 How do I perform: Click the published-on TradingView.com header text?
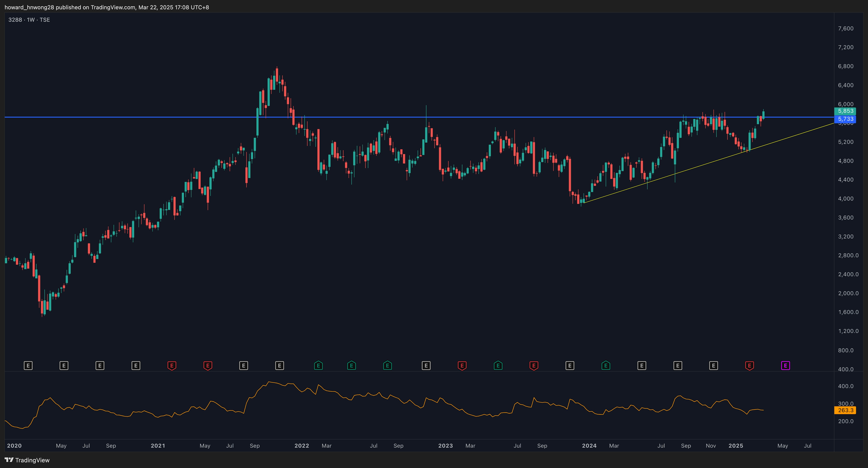(106, 7)
